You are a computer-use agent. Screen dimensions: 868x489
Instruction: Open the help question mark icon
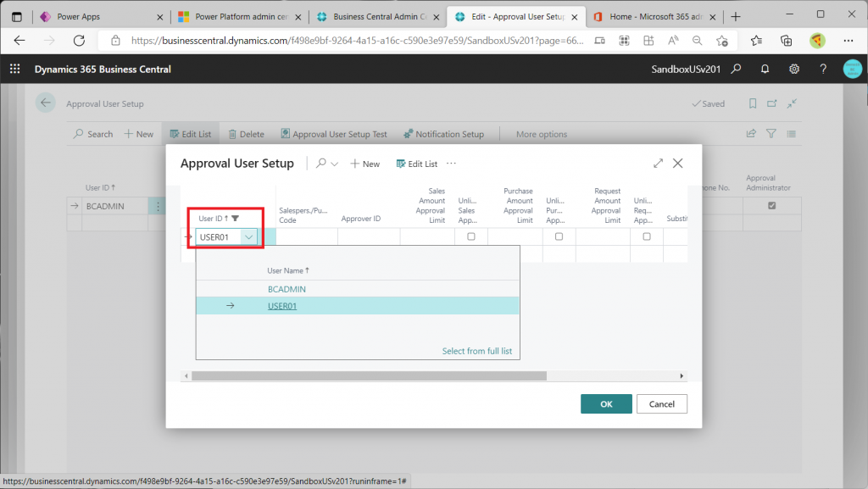pyautogui.click(x=823, y=69)
